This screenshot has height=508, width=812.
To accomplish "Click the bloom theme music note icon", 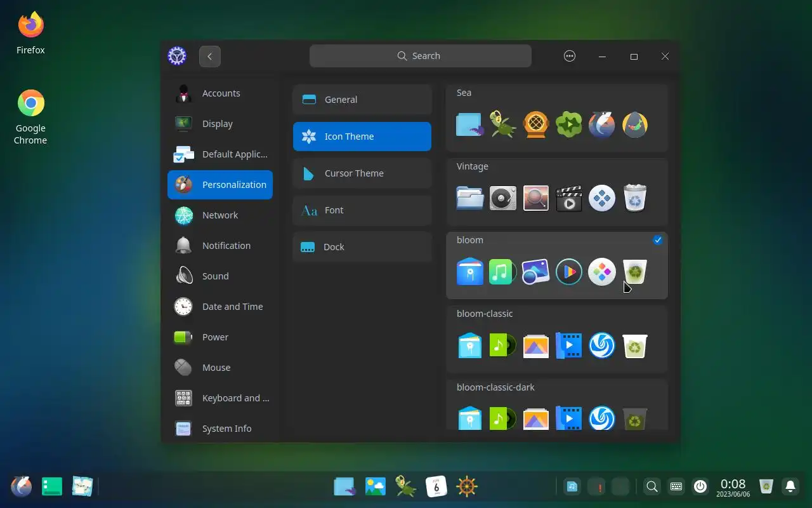I will tap(502, 272).
